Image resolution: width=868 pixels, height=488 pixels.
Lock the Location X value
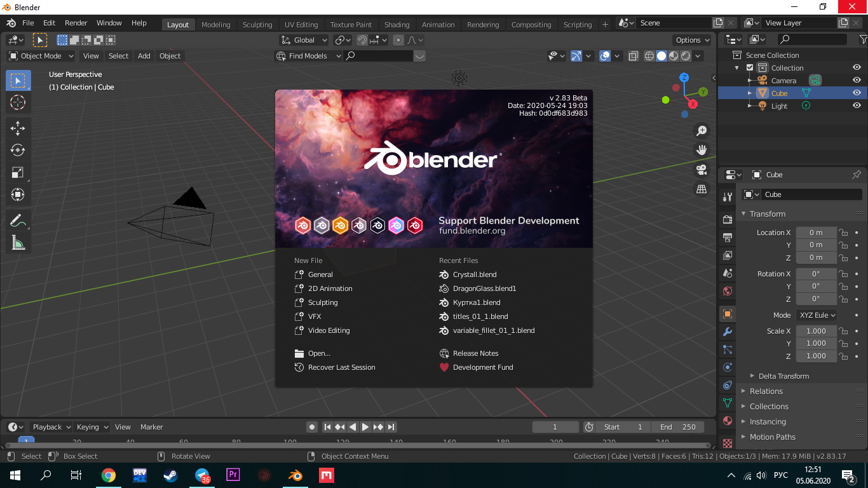(843, 233)
